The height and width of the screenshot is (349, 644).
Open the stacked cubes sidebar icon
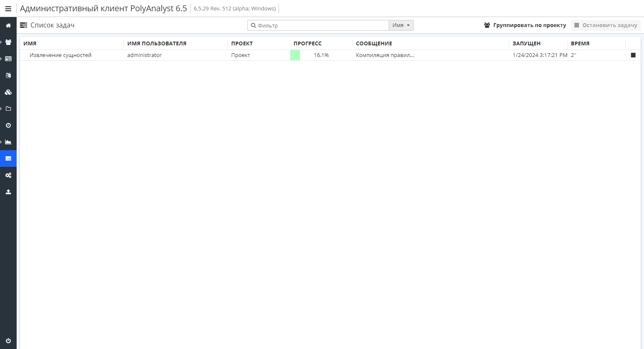(8, 92)
